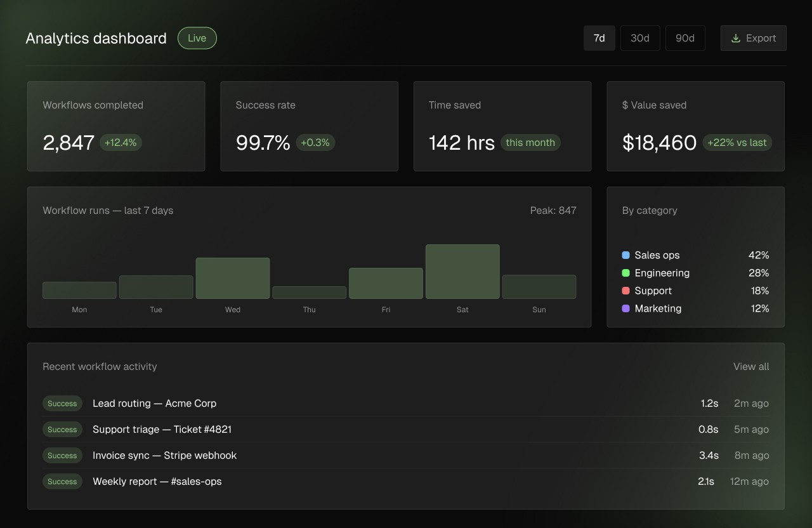812x528 pixels.
Task: Open the View all activity link
Action: pyautogui.click(x=751, y=366)
